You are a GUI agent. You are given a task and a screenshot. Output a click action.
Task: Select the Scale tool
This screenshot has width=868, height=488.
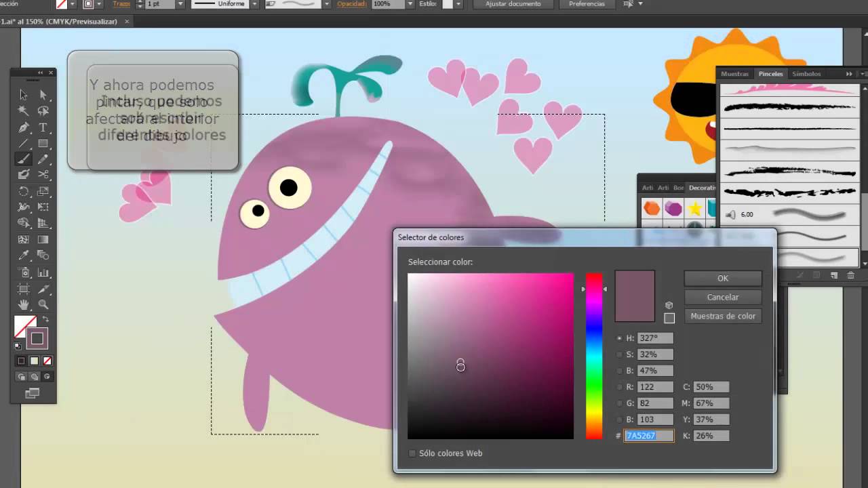coord(43,191)
